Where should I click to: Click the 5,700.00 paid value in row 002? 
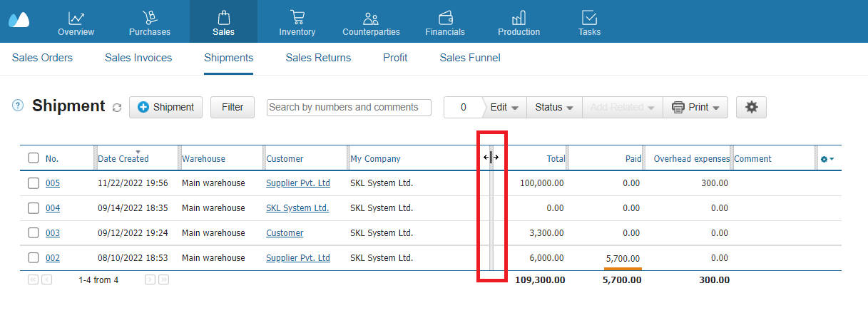pos(623,258)
